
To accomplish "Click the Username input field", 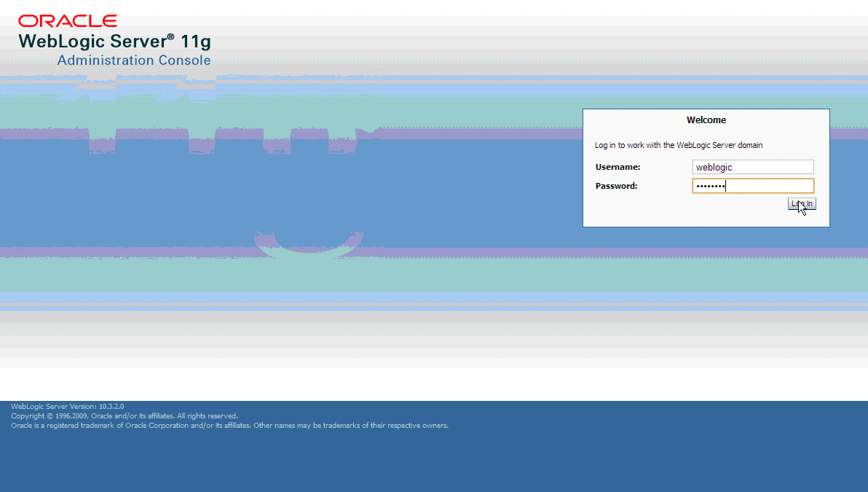I will (753, 167).
